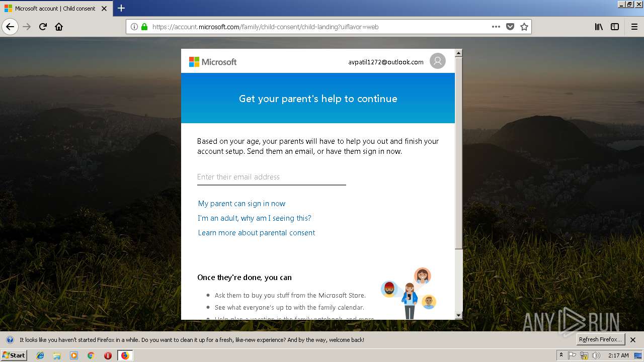This screenshot has height=362, width=644.
Task: Click the Refresh Firefox button
Action: point(600,339)
